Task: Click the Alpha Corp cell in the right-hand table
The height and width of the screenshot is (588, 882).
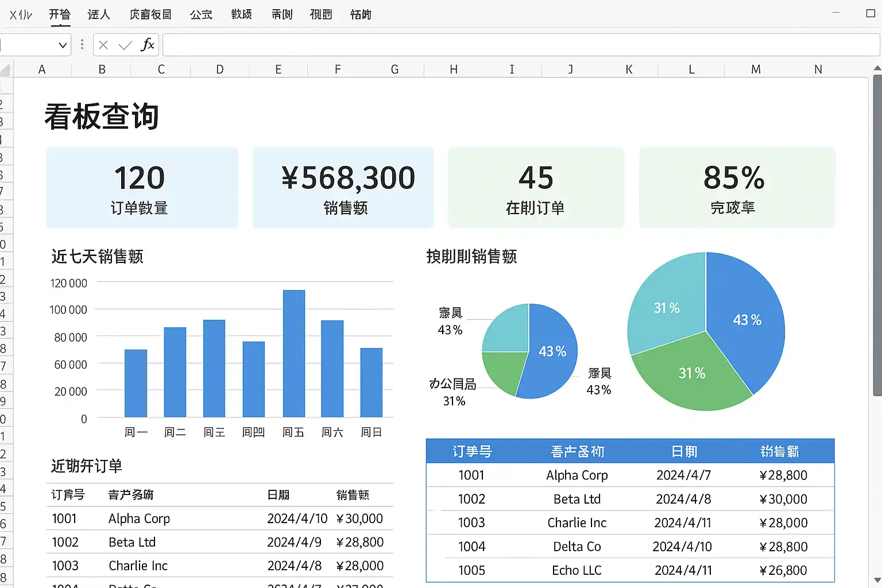Action: (577, 475)
